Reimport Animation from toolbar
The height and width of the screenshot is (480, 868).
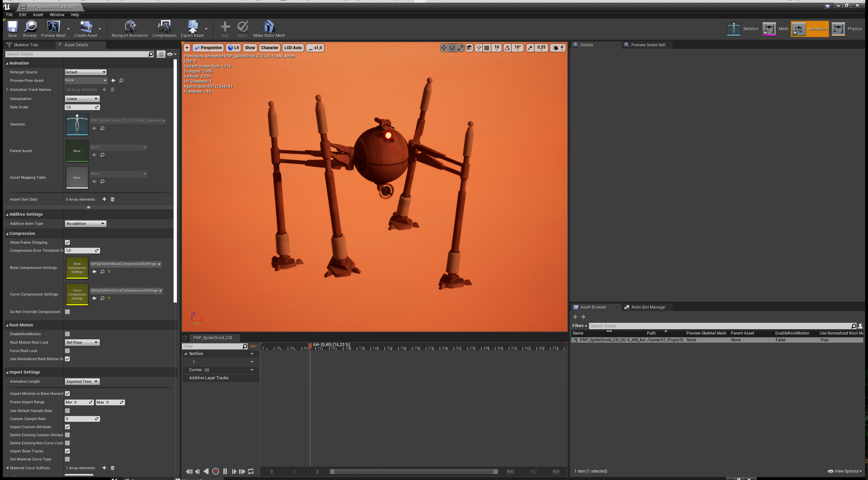point(130,29)
